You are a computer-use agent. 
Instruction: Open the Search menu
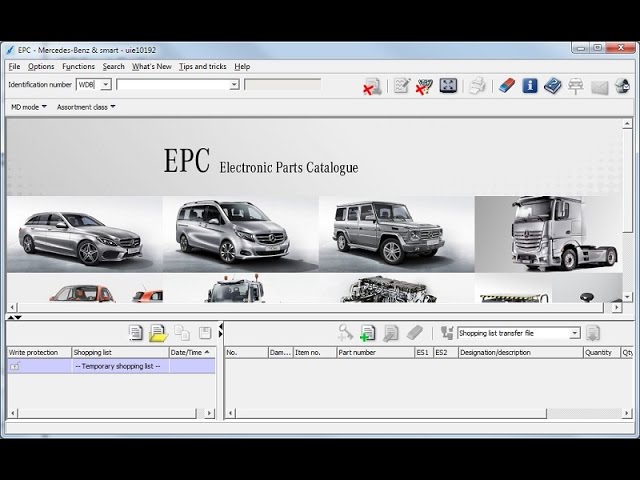pos(113,67)
